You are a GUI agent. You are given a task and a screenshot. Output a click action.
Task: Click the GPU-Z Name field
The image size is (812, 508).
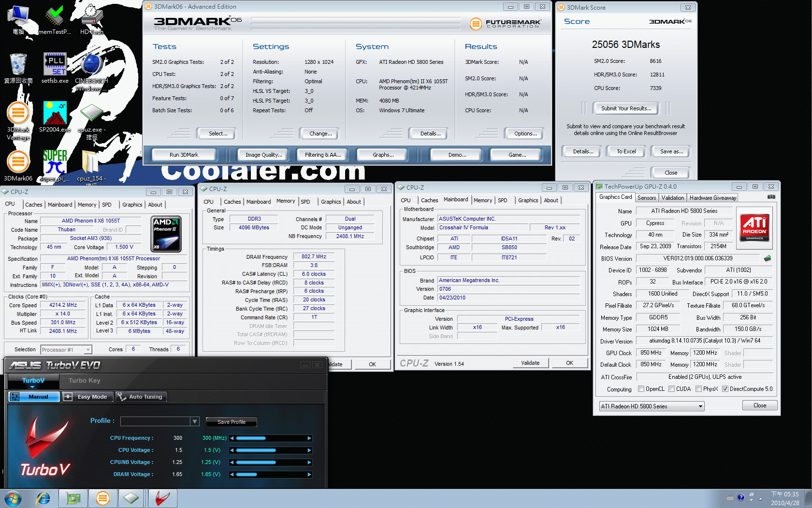[x=684, y=211]
